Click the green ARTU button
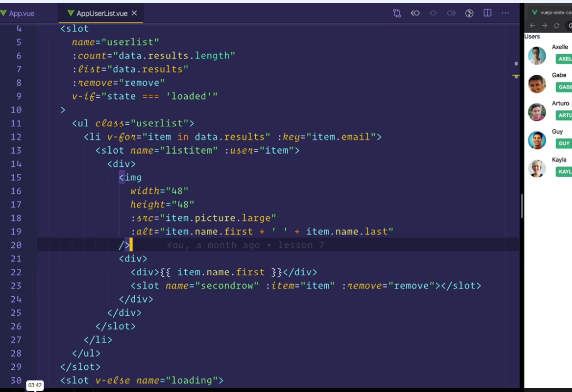 coord(564,115)
